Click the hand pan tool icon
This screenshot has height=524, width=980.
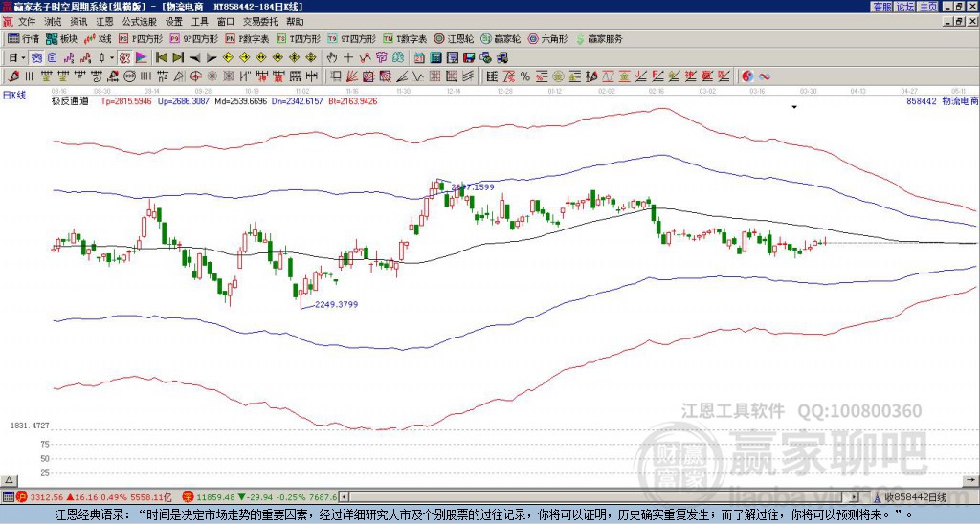[x=332, y=58]
